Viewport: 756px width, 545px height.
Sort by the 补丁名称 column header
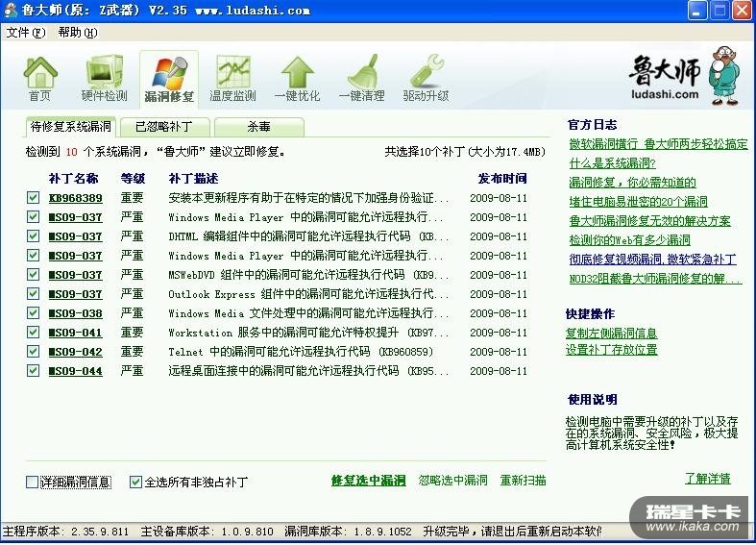point(73,179)
